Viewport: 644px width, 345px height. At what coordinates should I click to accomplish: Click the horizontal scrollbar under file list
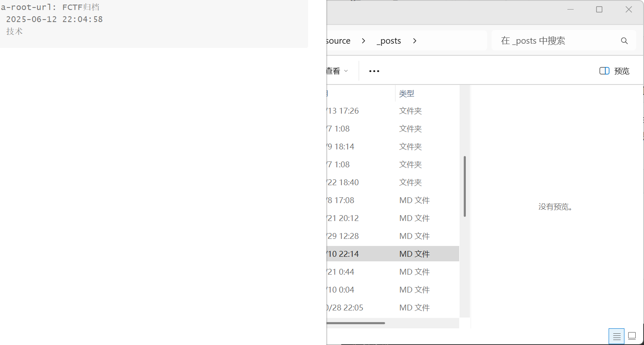pos(356,323)
